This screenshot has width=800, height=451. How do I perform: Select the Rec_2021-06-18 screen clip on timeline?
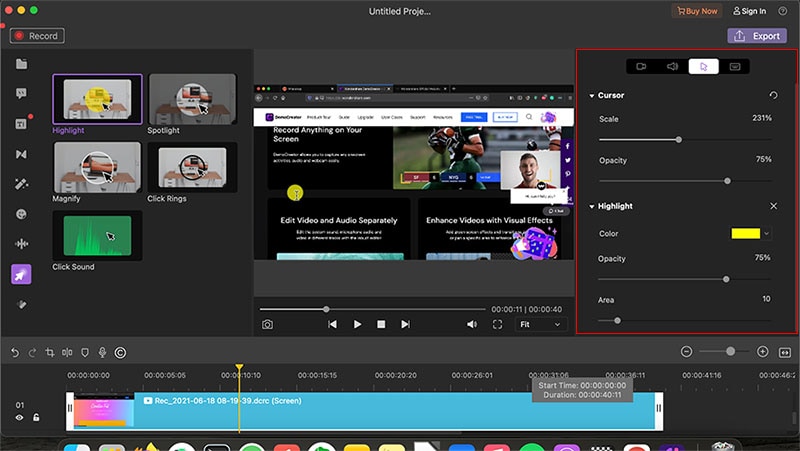tap(365, 411)
